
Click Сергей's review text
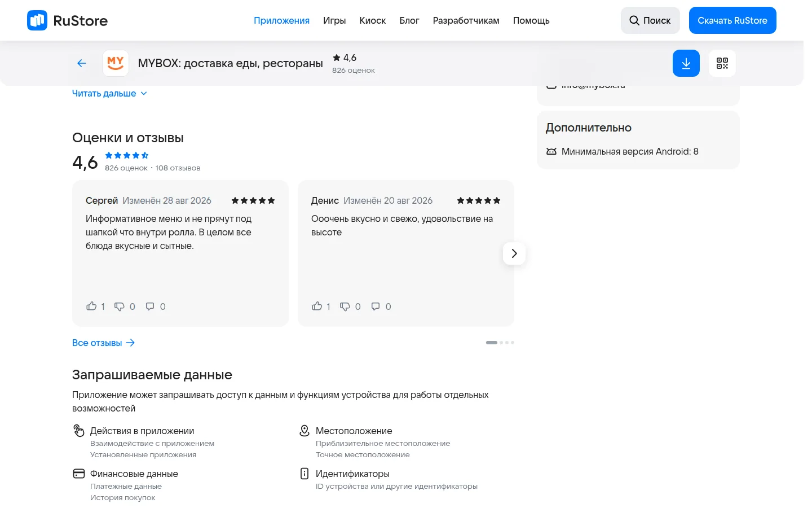point(169,232)
